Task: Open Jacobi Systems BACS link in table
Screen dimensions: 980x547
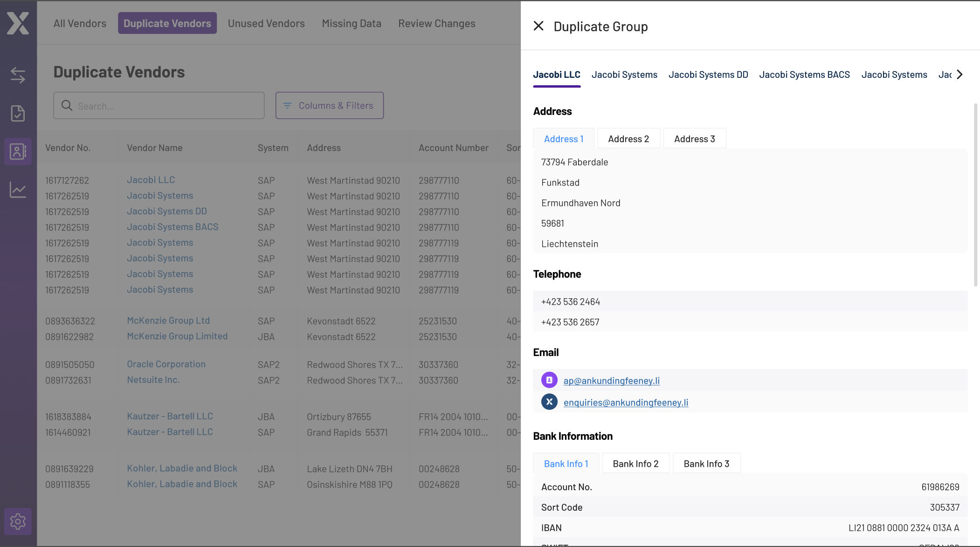Action: point(173,227)
